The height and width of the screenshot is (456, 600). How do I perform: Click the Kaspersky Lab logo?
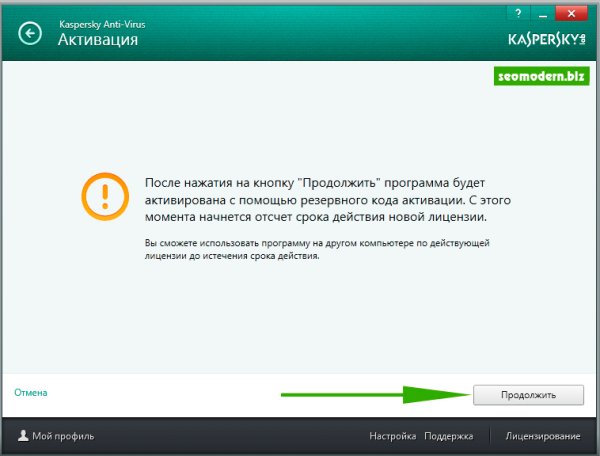(x=547, y=39)
